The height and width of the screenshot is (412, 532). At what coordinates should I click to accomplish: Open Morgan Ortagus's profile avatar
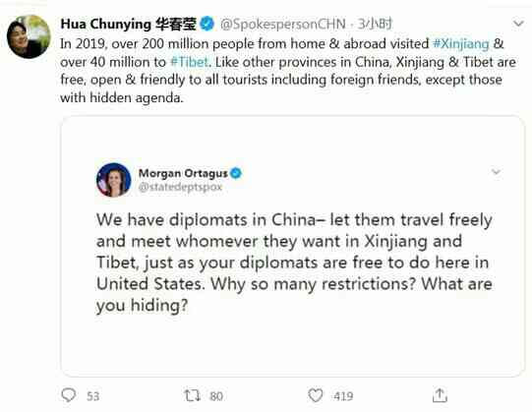click(114, 180)
